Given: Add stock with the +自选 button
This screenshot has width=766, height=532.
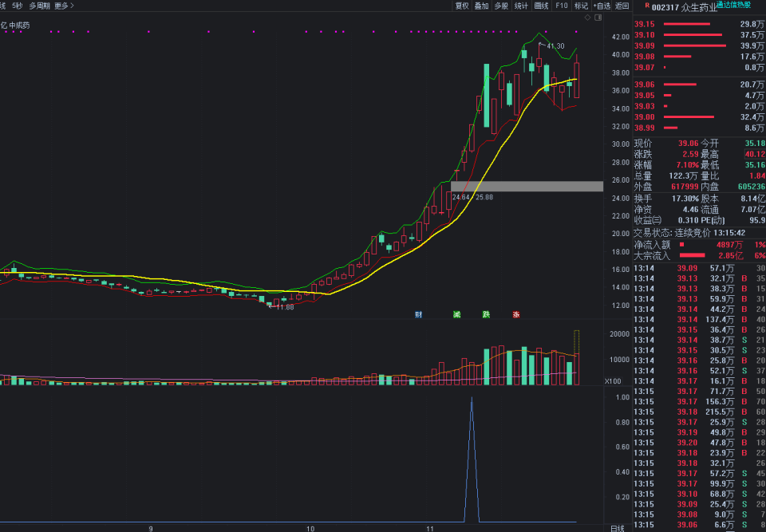Looking at the screenshot, I should click(602, 6).
